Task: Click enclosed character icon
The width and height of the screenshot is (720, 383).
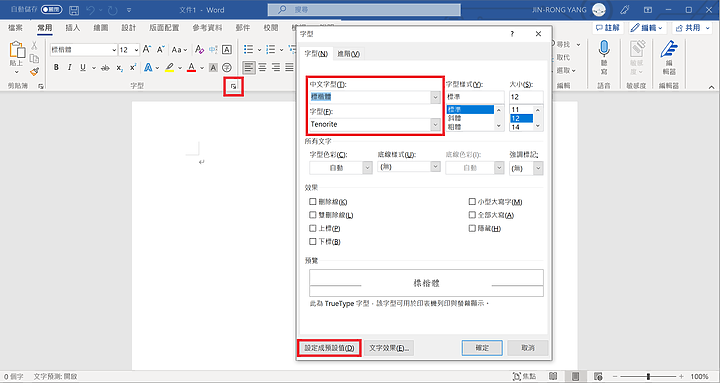Action: (x=227, y=68)
